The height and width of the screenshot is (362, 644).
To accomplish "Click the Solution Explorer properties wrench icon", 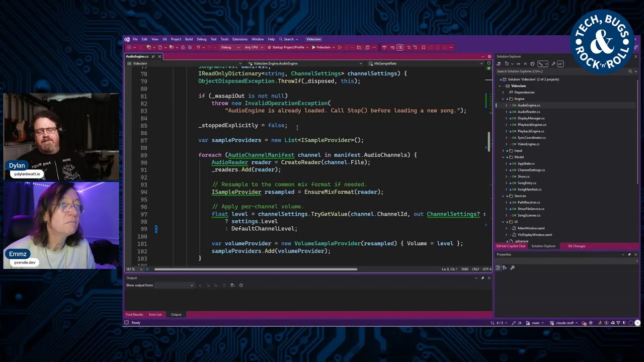I will [x=553, y=64].
